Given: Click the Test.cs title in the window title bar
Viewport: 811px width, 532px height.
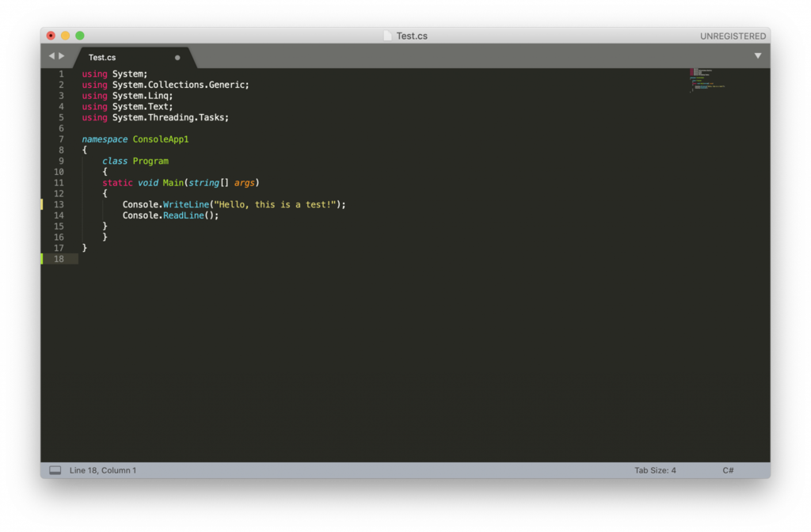Looking at the screenshot, I should [413, 35].
